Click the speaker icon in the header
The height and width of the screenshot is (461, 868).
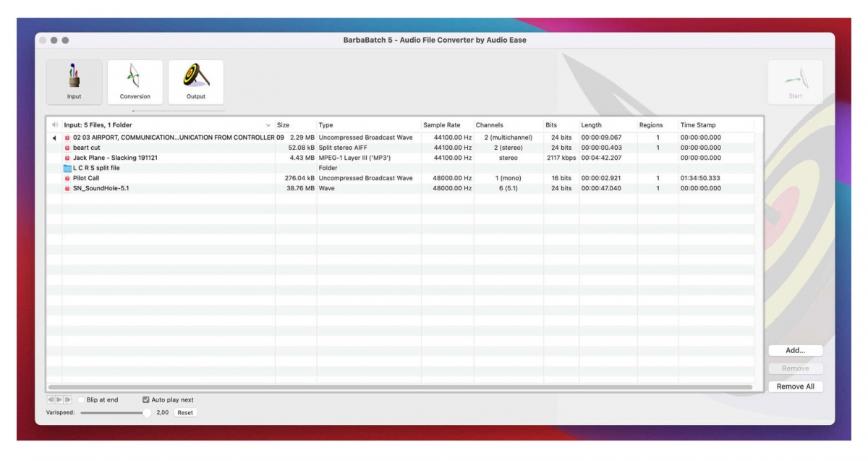pyautogui.click(x=55, y=125)
